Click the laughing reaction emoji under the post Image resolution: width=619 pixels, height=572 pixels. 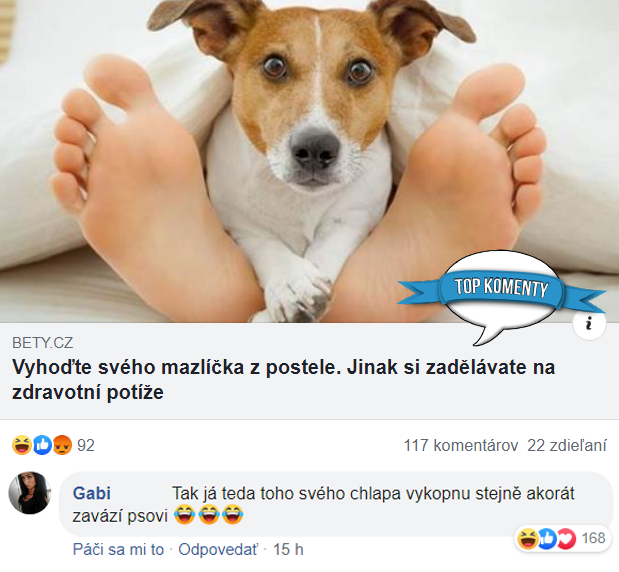(22, 445)
